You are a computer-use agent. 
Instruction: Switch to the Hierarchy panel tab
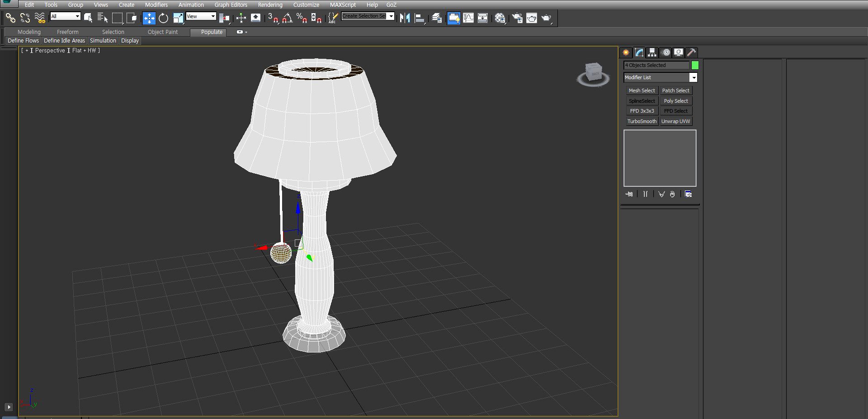[652, 52]
